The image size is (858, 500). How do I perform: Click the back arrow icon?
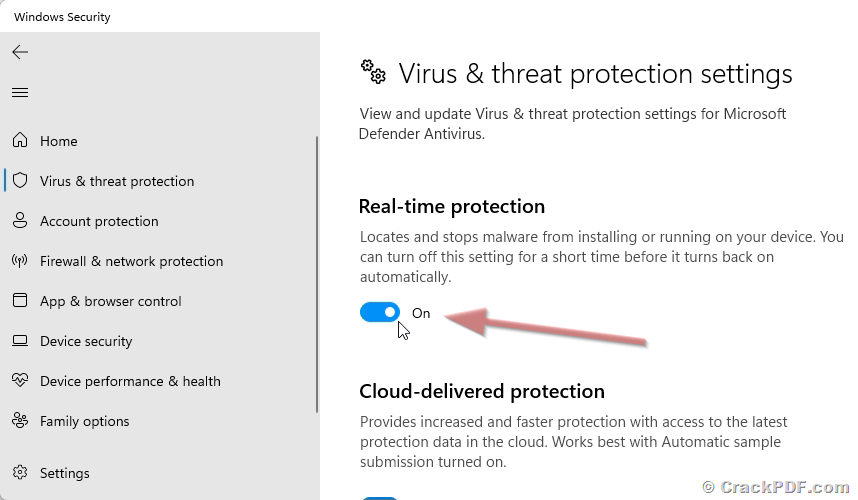pos(20,52)
